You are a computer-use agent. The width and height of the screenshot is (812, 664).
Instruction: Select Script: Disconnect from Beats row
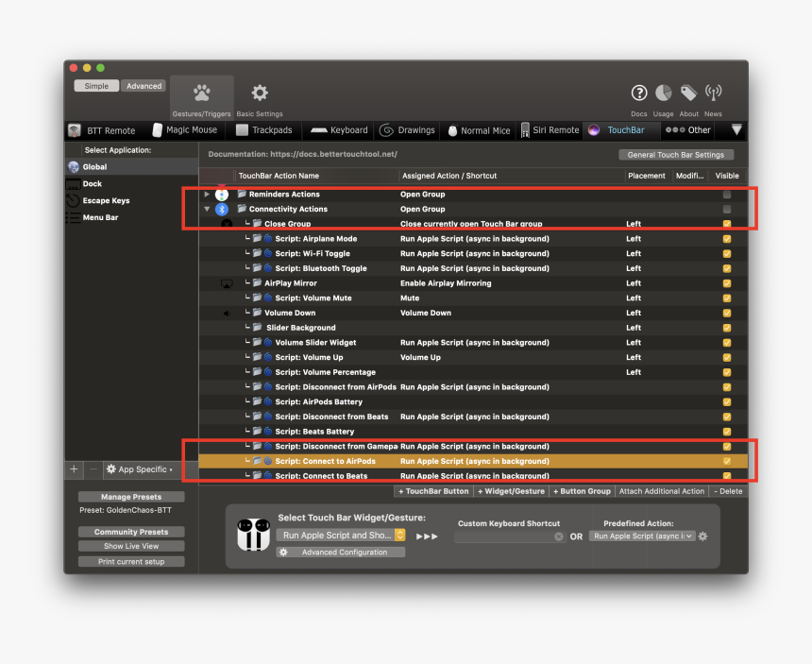click(473, 417)
